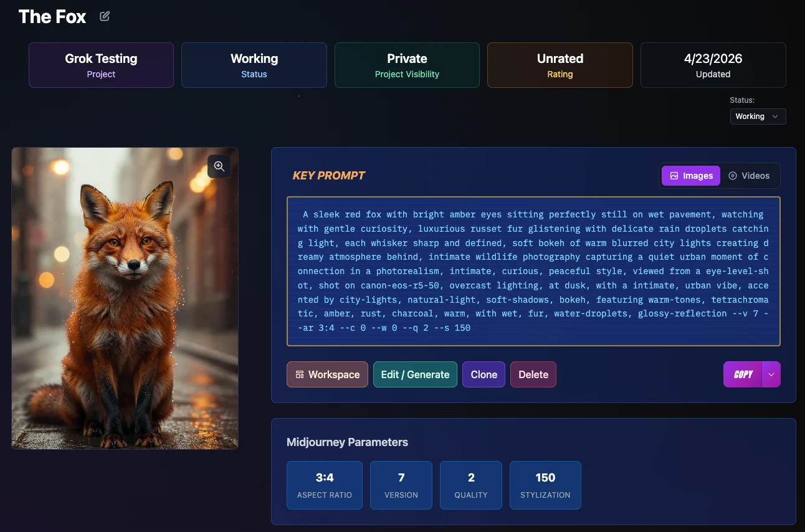This screenshot has height=532, width=805.
Task: Click the Grok Testing project badge
Action: (x=101, y=65)
